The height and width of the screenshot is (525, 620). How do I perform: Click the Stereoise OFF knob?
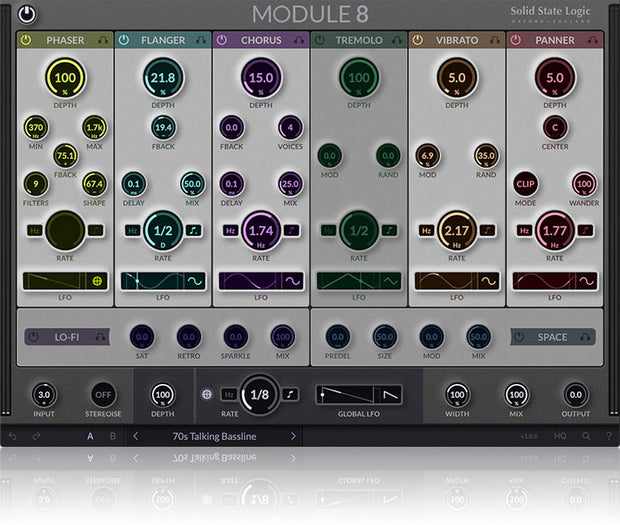(x=103, y=395)
